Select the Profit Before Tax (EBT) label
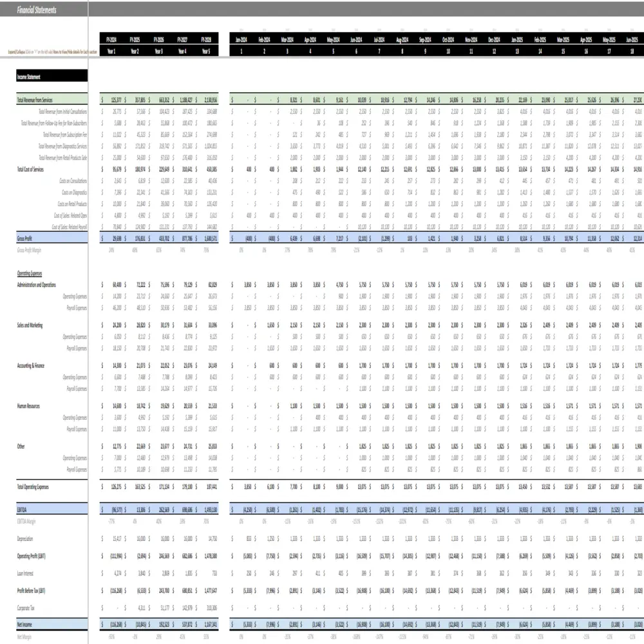 click(x=31, y=591)
